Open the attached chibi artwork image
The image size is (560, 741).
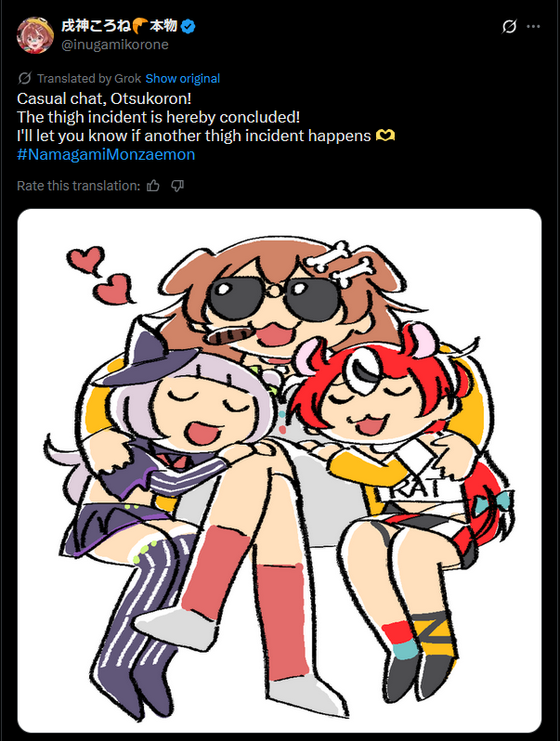click(x=280, y=471)
